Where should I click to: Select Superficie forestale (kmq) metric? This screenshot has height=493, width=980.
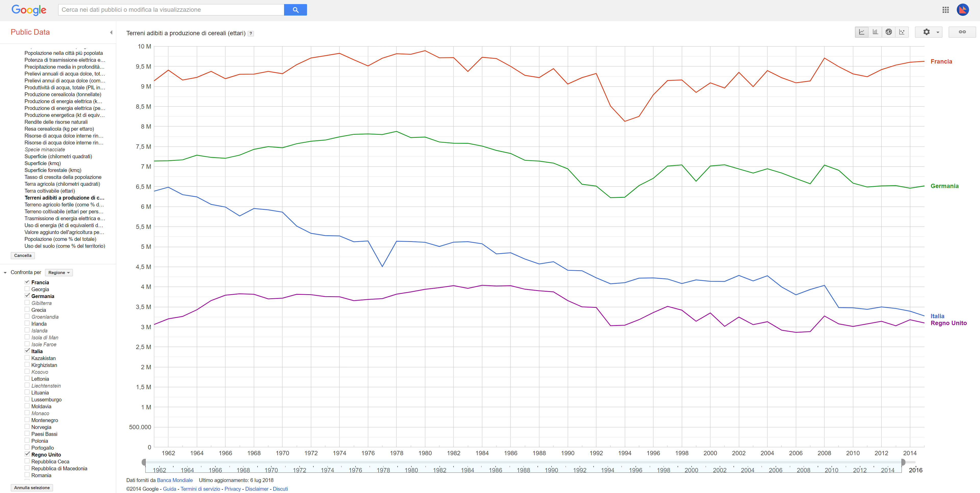(53, 170)
